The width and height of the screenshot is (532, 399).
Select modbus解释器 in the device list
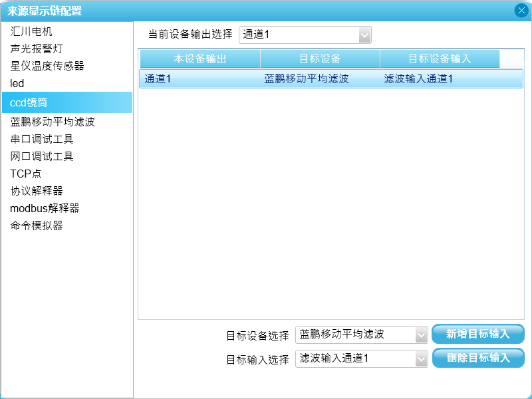[x=45, y=208]
